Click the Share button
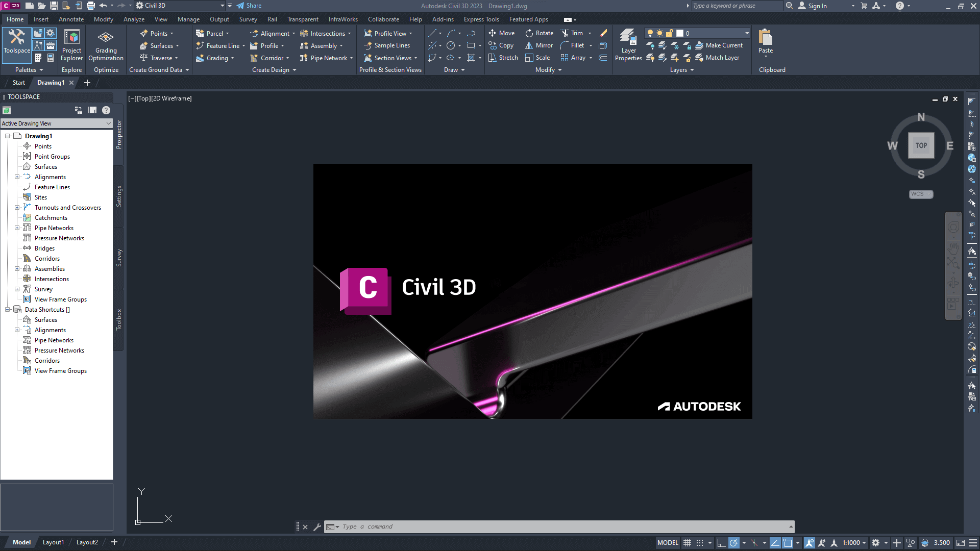This screenshot has height=551, width=980. coord(249,6)
